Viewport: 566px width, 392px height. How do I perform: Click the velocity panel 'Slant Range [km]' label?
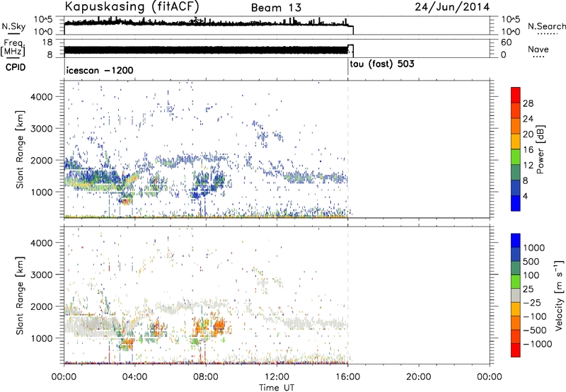[x=20, y=295]
